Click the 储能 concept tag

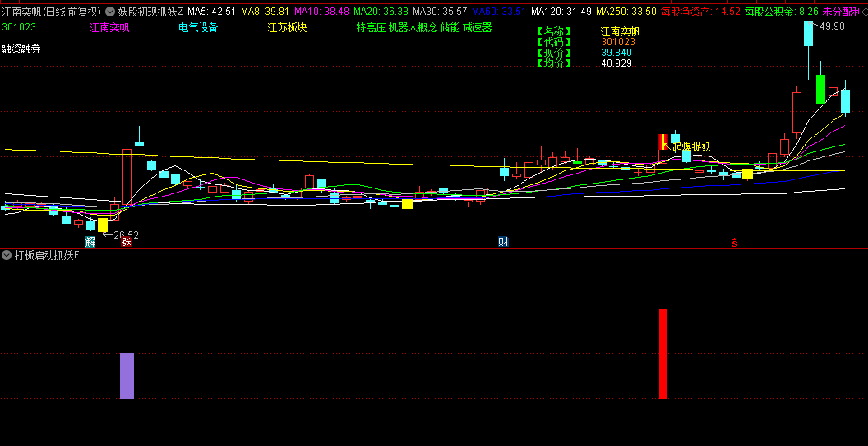(450, 27)
